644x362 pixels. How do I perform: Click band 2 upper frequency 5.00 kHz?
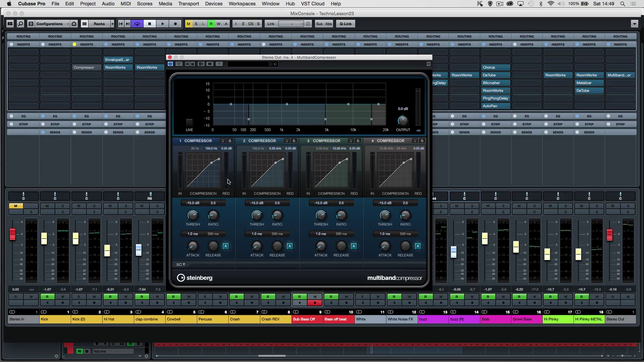point(275,148)
